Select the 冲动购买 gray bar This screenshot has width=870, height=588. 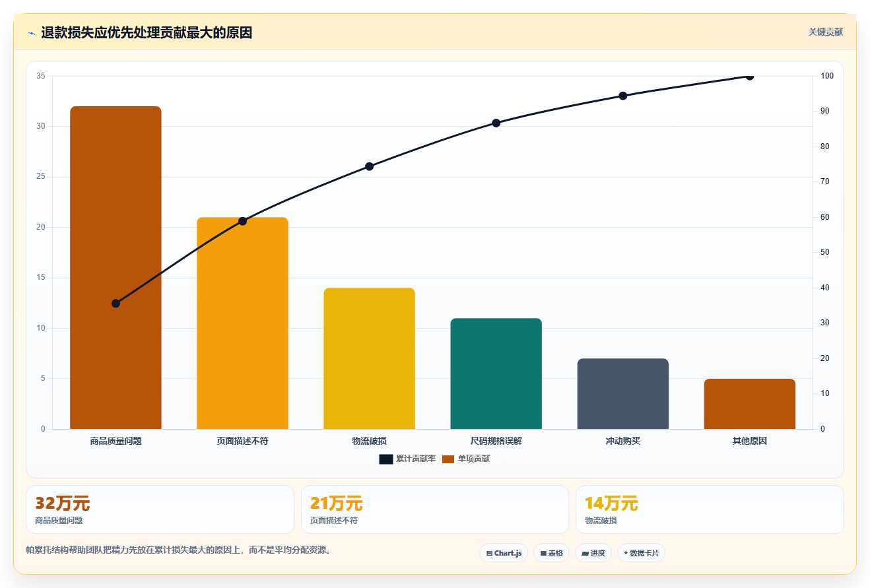622,393
